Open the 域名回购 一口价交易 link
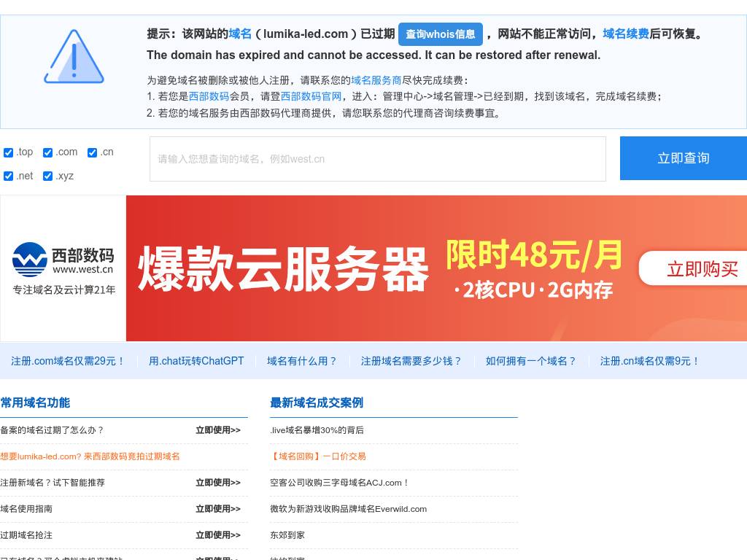Image resolution: width=747 pixels, height=560 pixels. [x=318, y=456]
